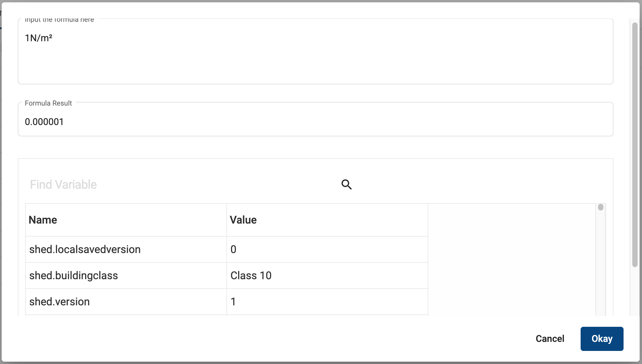642x364 pixels.
Task: Click the Name column header
Action: click(x=43, y=220)
